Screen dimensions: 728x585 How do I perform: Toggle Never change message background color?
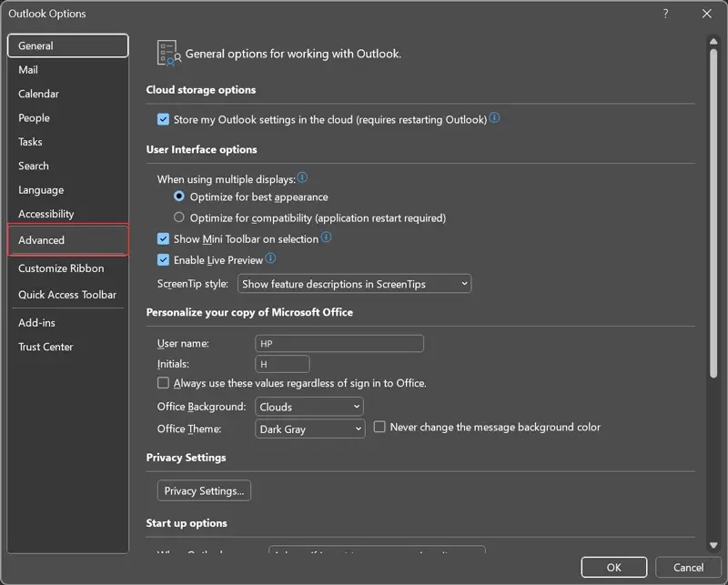click(380, 427)
